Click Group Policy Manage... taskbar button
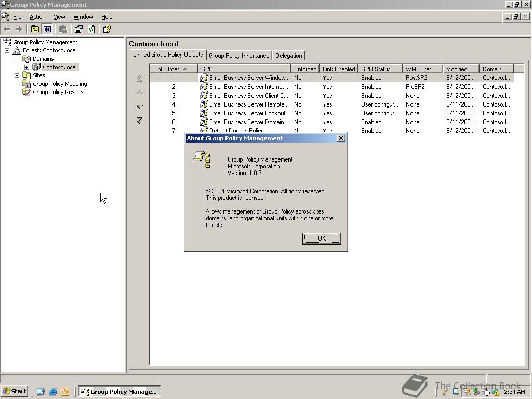This screenshot has width=532, height=399. (x=119, y=392)
